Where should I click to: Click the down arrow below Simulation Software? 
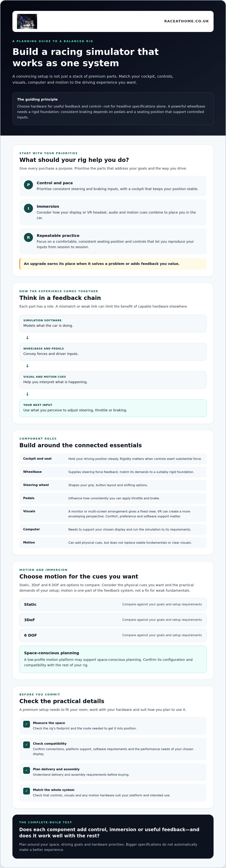pos(27,337)
